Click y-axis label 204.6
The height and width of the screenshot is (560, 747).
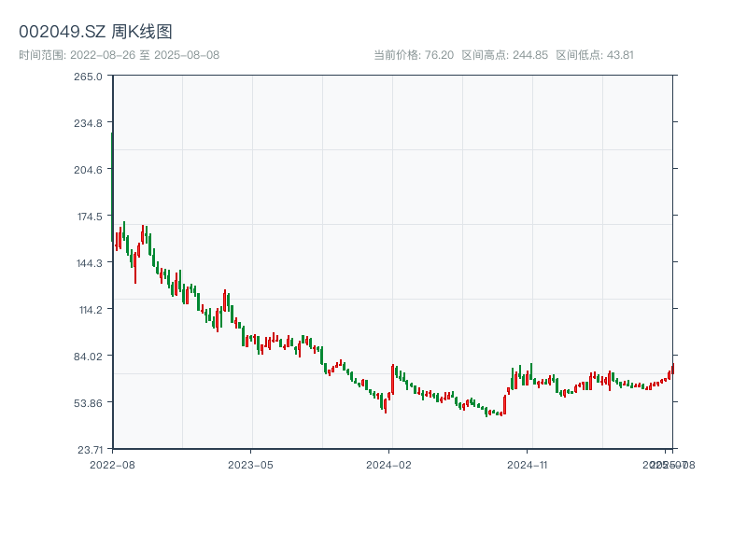pos(88,170)
